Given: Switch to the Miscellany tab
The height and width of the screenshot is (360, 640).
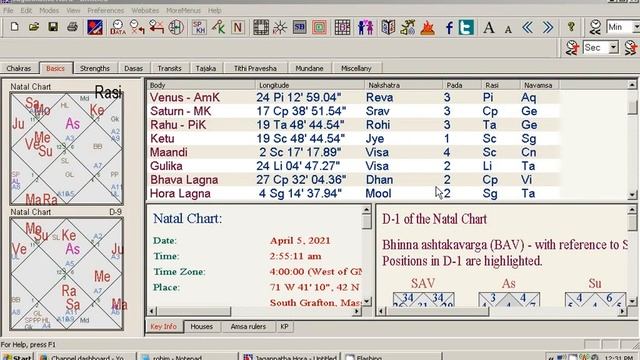Looking at the screenshot, I should pyautogui.click(x=356, y=68).
